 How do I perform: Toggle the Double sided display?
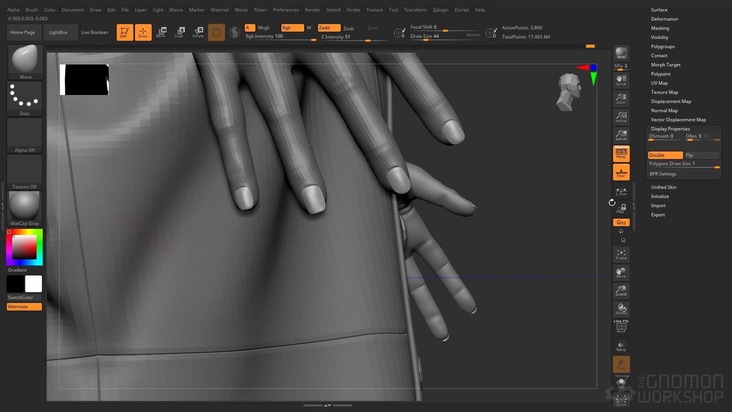(x=665, y=155)
